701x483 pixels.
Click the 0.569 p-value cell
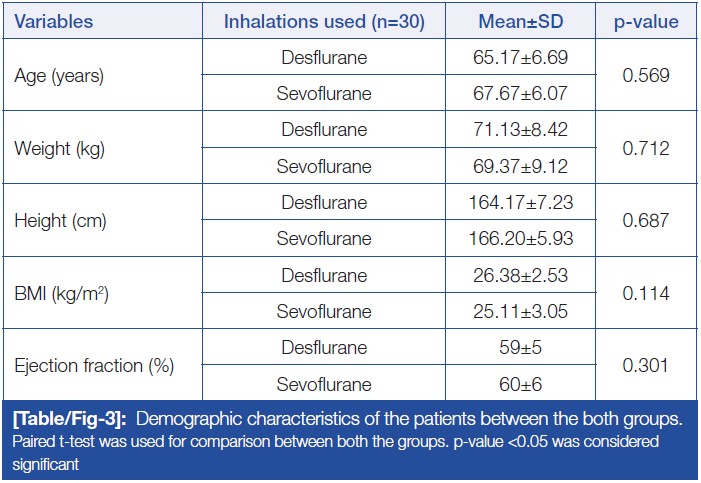coord(645,76)
